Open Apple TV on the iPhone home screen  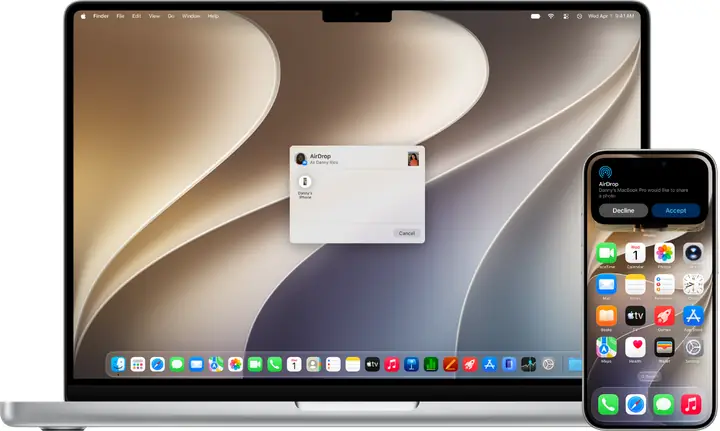pyautogui.click(x=635, y=316)
